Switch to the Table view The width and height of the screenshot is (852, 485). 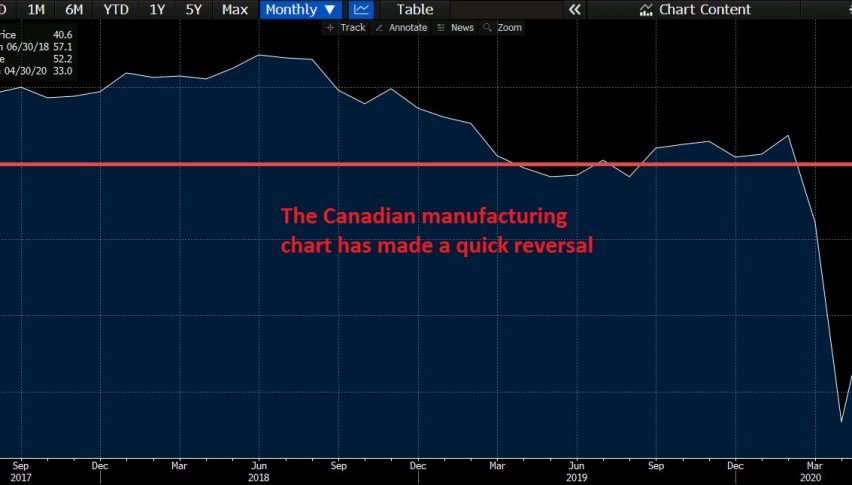point(415,9)
